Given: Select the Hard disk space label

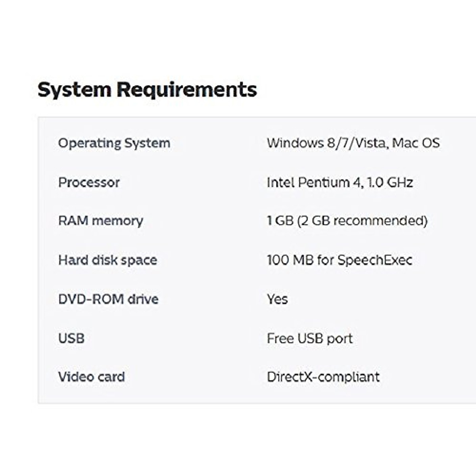Looking at the screenshot, I should [107, 260].
